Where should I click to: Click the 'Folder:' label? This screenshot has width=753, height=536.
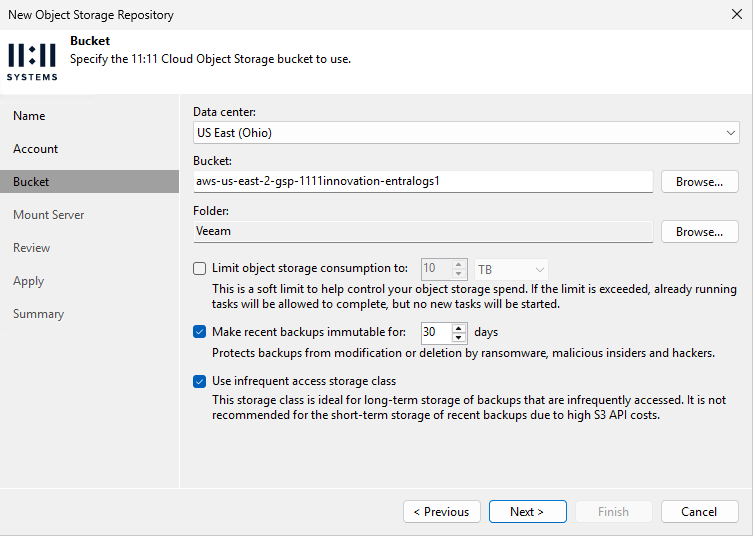pos(211,211)
